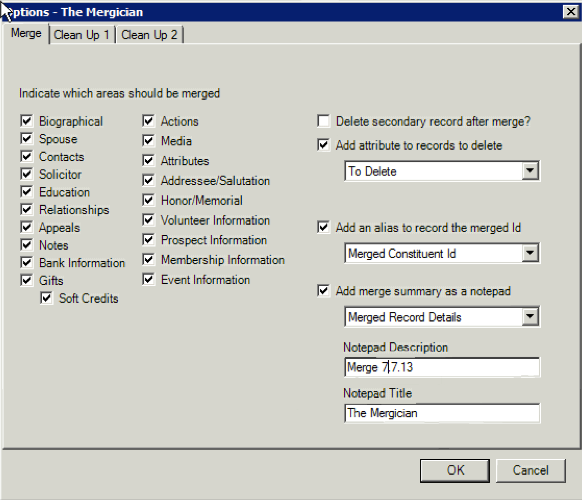
Task: Click the Cancel button
Action: tap(530, 470)
